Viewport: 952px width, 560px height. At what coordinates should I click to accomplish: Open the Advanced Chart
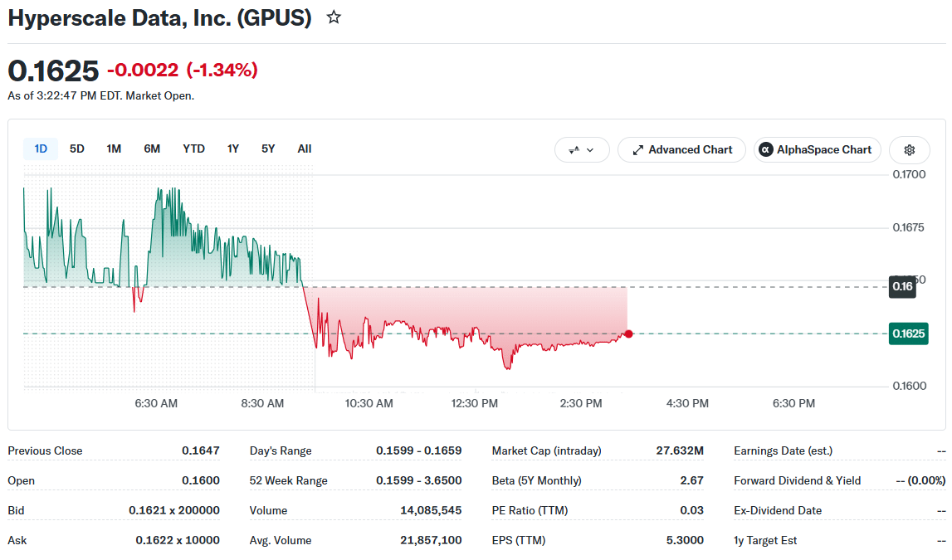[681, 150]
